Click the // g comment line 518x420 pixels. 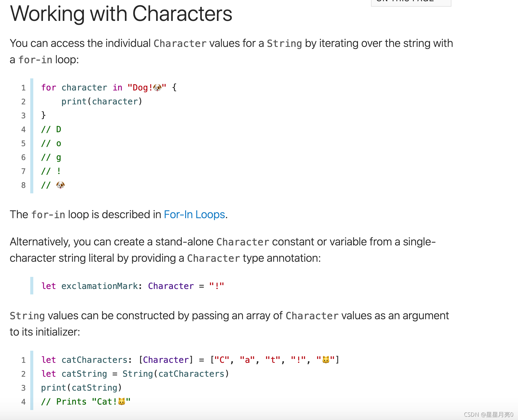coord(51,157)
